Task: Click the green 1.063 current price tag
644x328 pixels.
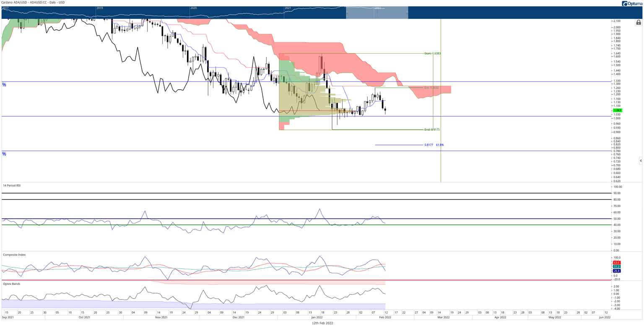Action: pyautogui.click(x=617, y=110)
